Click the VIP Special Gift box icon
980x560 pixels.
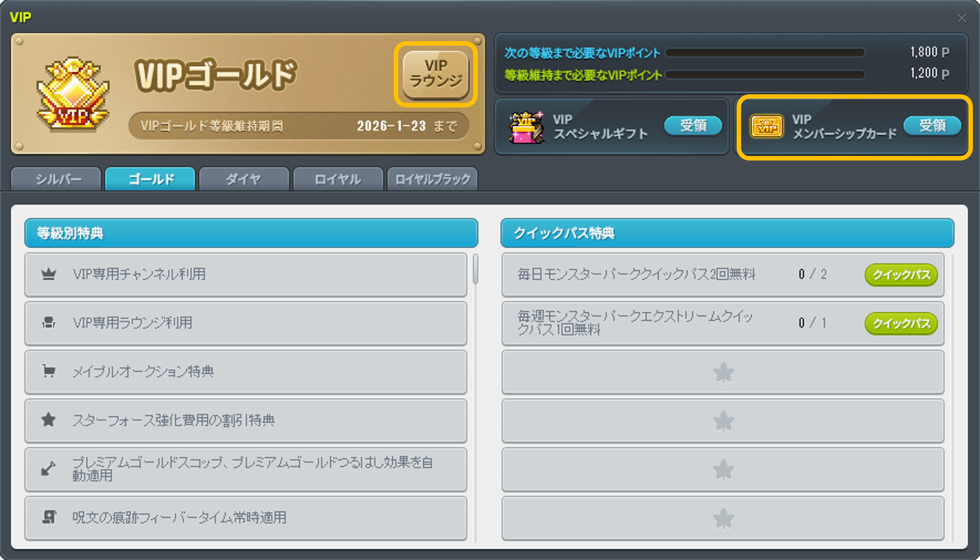pyautogui.click(x=526, y=127)
